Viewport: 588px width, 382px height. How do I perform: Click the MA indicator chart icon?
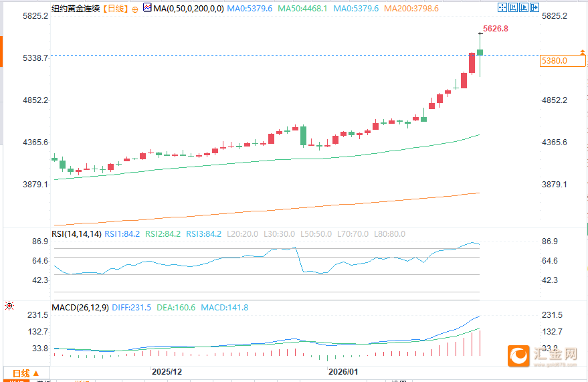click(147, 7)
